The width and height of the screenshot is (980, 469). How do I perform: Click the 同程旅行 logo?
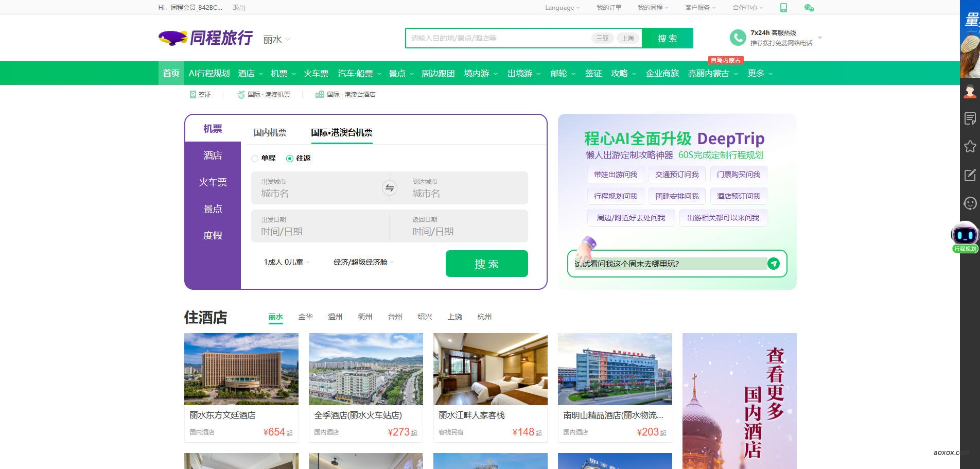click(205, 38)
